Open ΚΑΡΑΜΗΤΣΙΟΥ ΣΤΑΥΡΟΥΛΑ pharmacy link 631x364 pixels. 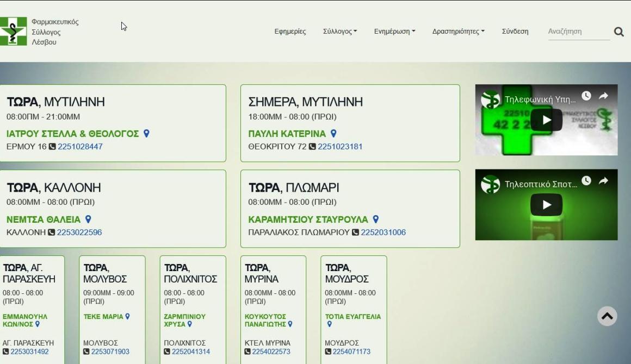308,219
